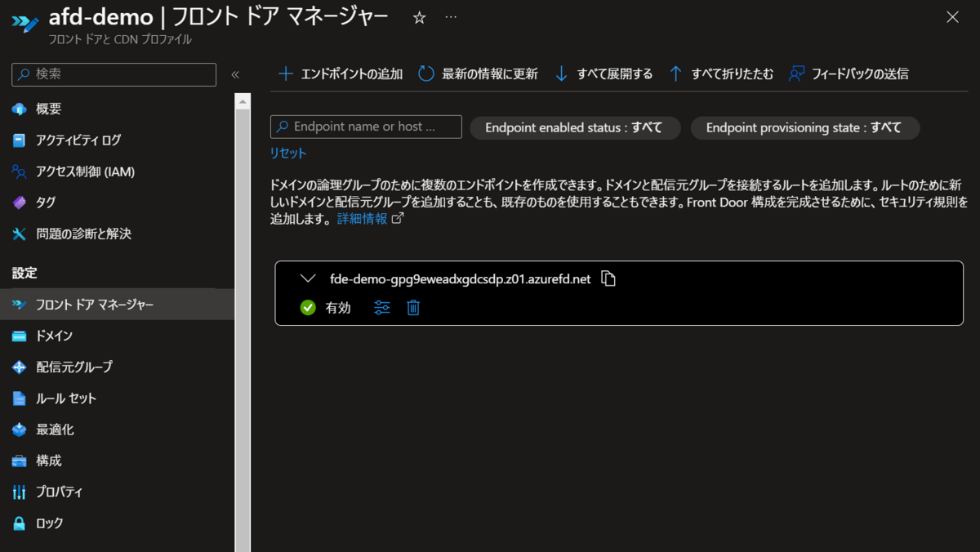Click フィードバックの送信 button
The height and width of the screenshot is (552, 980).
click(849, 74)
